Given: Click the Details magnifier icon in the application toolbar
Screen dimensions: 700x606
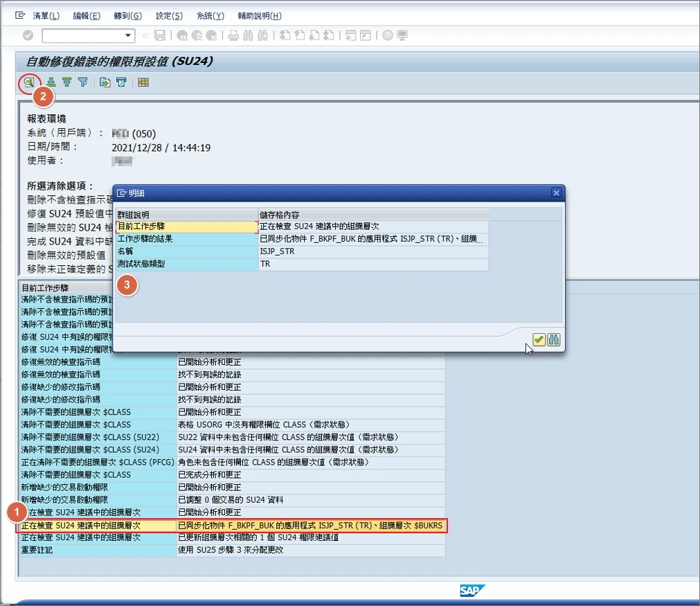Looking at the screenshot, I should click(x=29, y=82).
